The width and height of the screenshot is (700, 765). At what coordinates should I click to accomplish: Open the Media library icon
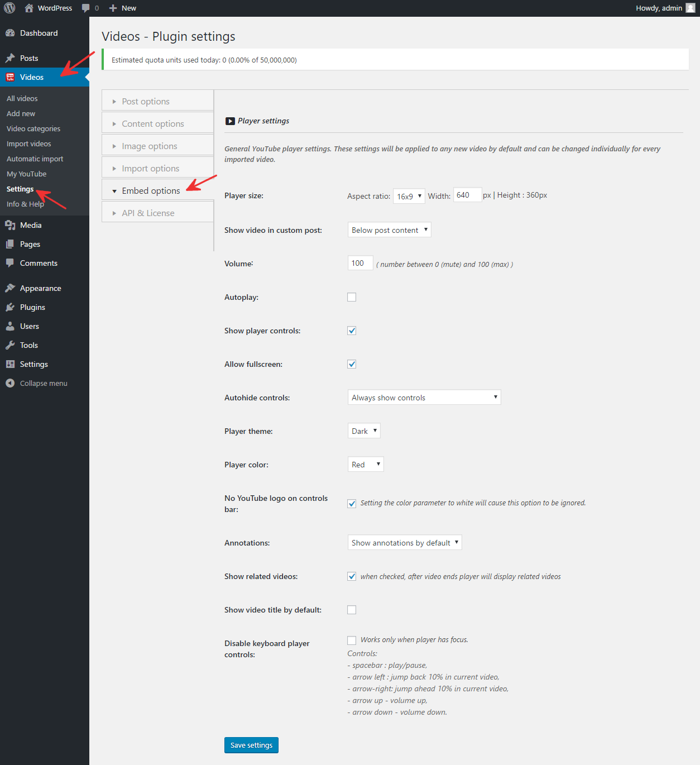tap(11, 225)
